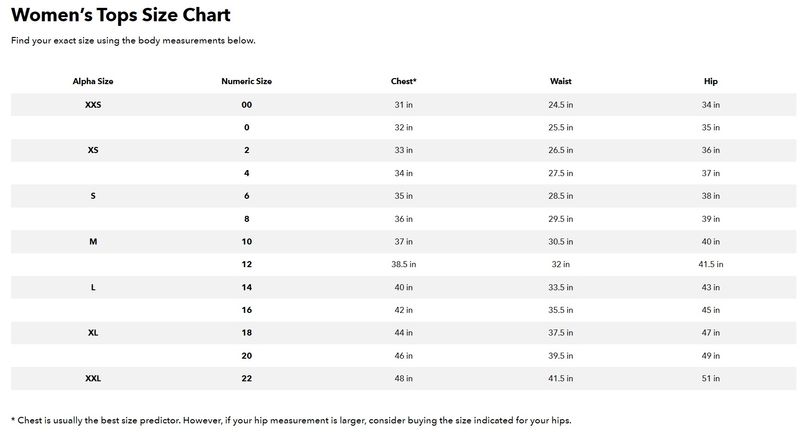Click the 33.5 in waist measurement
Screen dimensions: 800x434
(560, 287)
